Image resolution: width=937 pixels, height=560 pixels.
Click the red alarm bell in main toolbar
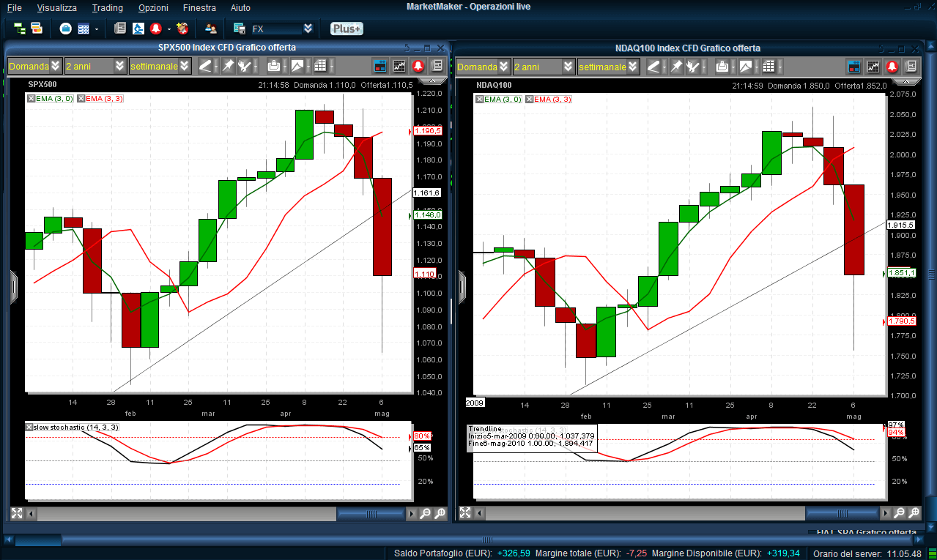click(155, 29)
